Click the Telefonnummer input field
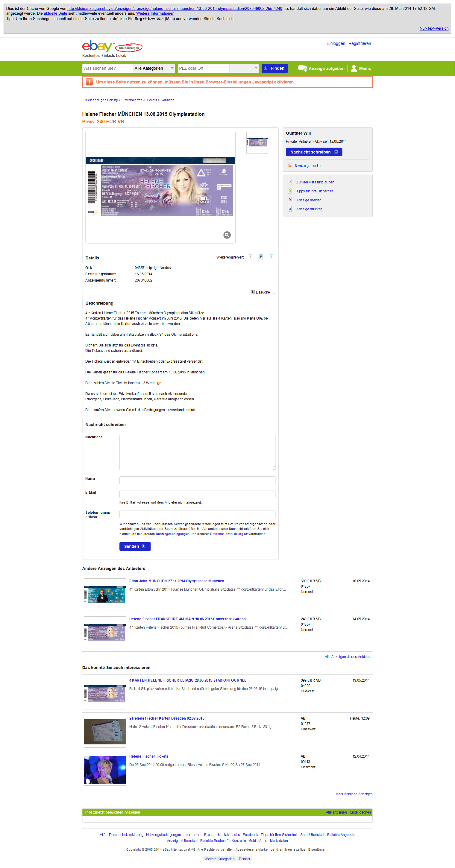This screenshot has width=455, height=868. click(x=197, y=514)
